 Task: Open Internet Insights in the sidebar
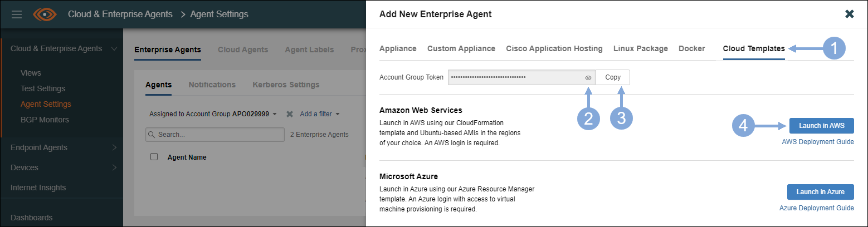38,187
